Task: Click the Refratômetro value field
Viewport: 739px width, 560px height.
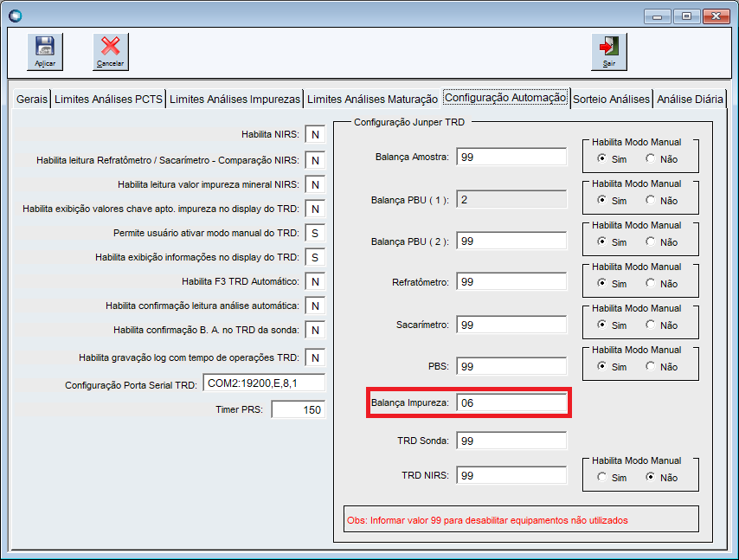Action: click(511, 282)
